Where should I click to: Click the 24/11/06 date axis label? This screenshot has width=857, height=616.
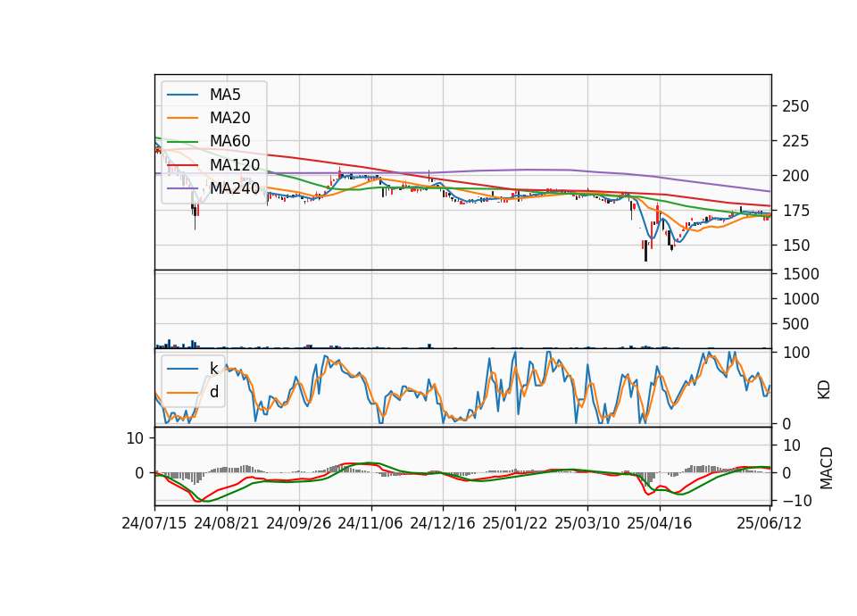coord(370,523)
